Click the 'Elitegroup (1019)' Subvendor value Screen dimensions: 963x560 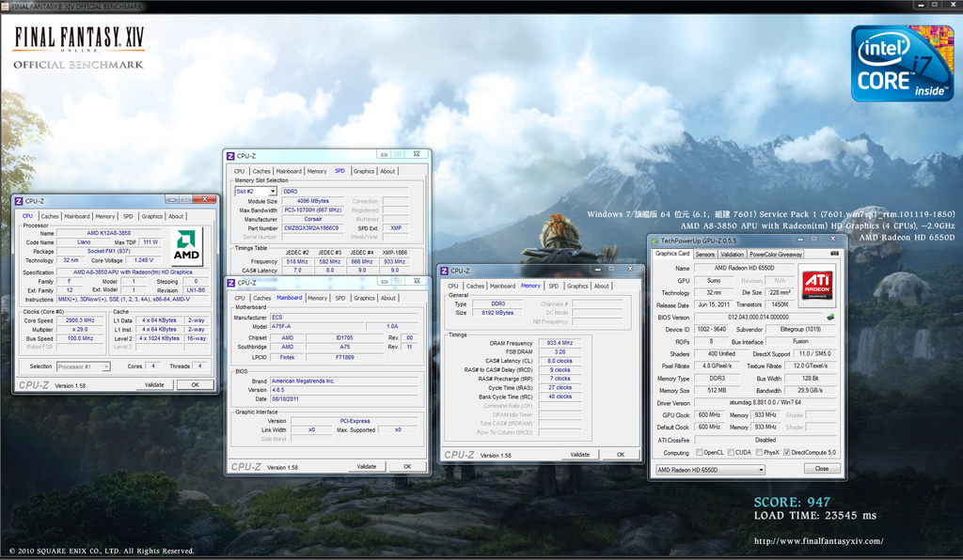coord(801,330)
